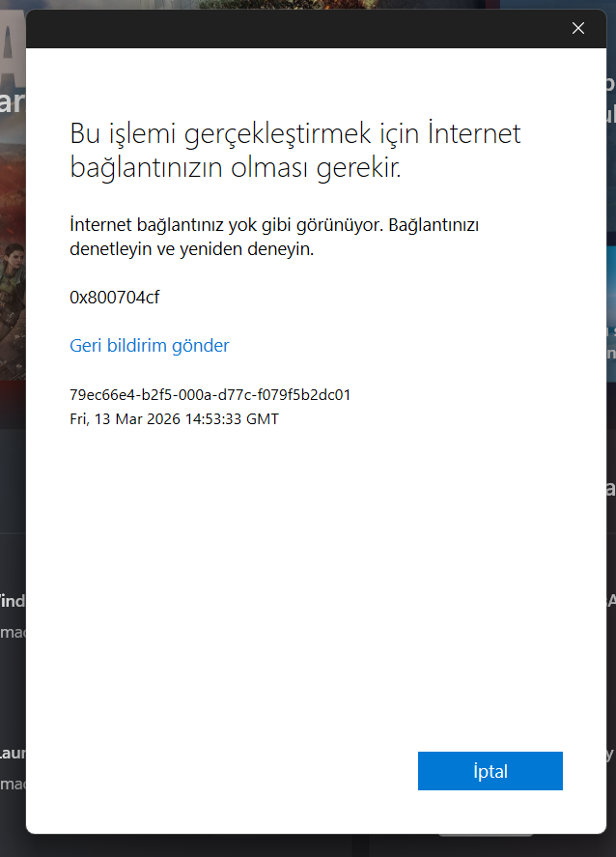
Task: Click the correlation ID 79ec66e4-b2f5-000a-d77c-f079f5b2dc01
Action: 210,394
